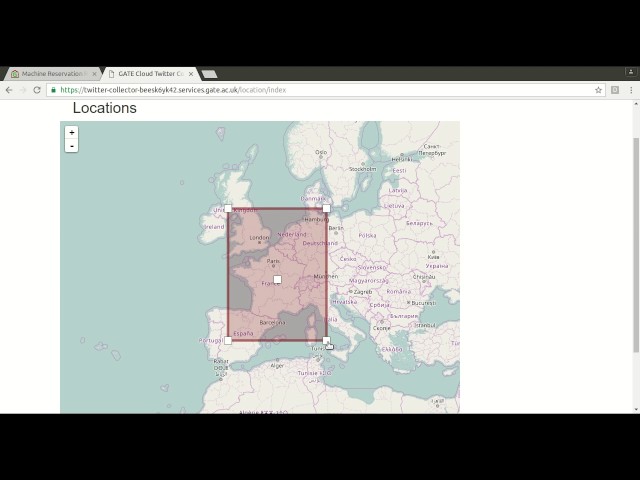Reload the current page
The image size is (640, 480).
click(37, 90)
